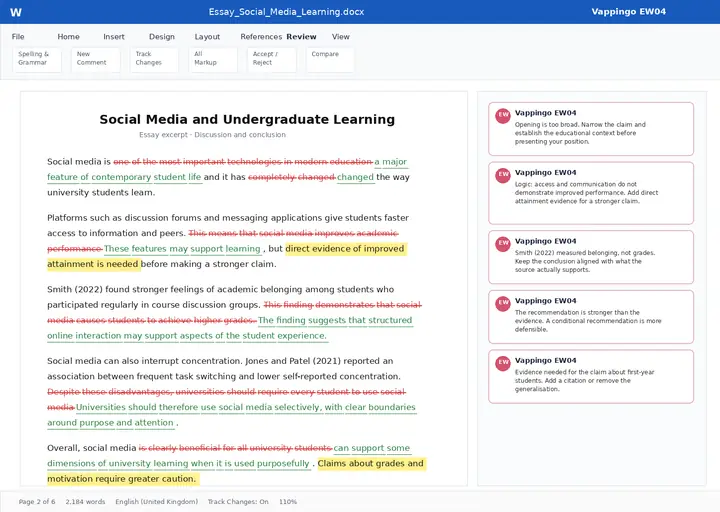Click the '2,184 words' word count
This screenshot has height=512, width=720.
click(85, 502)
